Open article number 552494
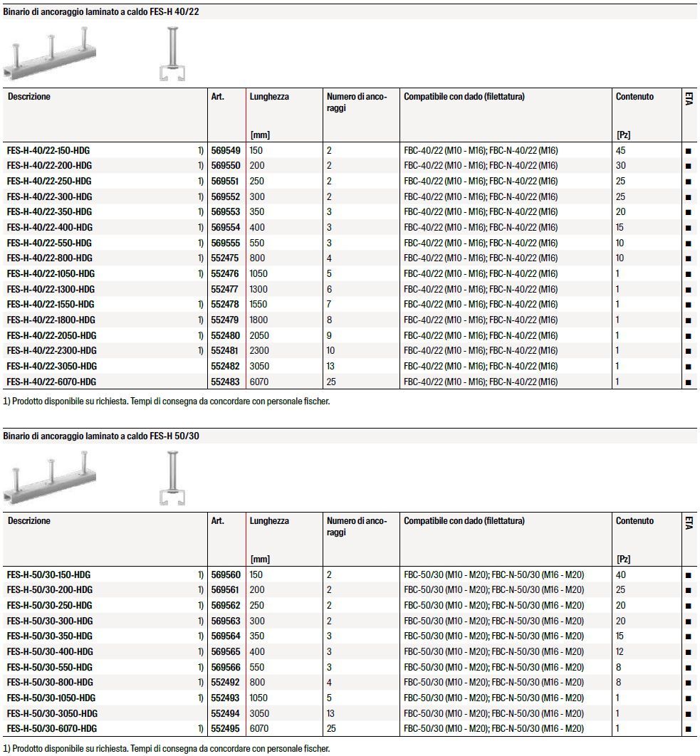This screenshot has height=756, width=700. tap(226, 713)
